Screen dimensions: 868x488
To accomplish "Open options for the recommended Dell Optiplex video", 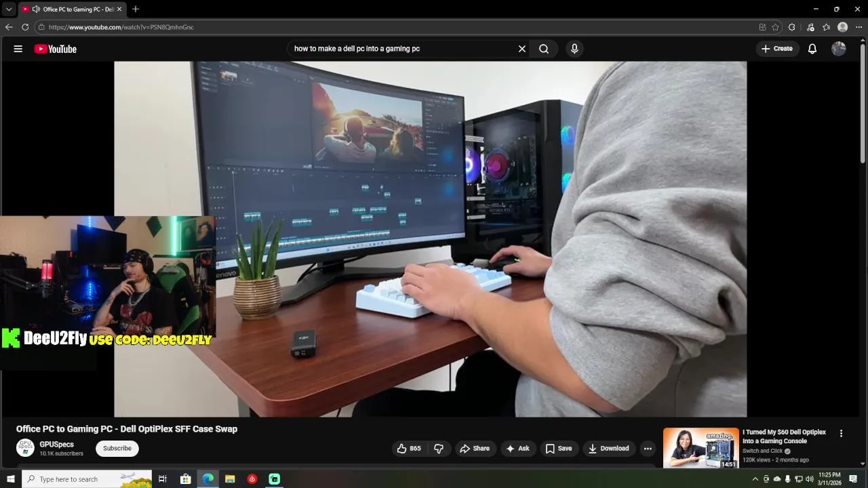I will click(841, 434).
